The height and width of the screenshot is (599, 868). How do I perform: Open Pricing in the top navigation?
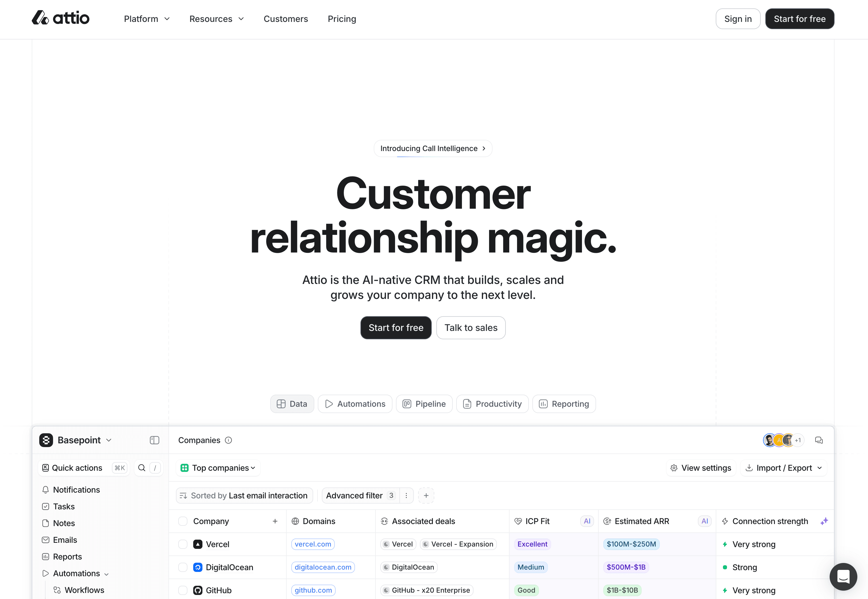click(342, 19)
